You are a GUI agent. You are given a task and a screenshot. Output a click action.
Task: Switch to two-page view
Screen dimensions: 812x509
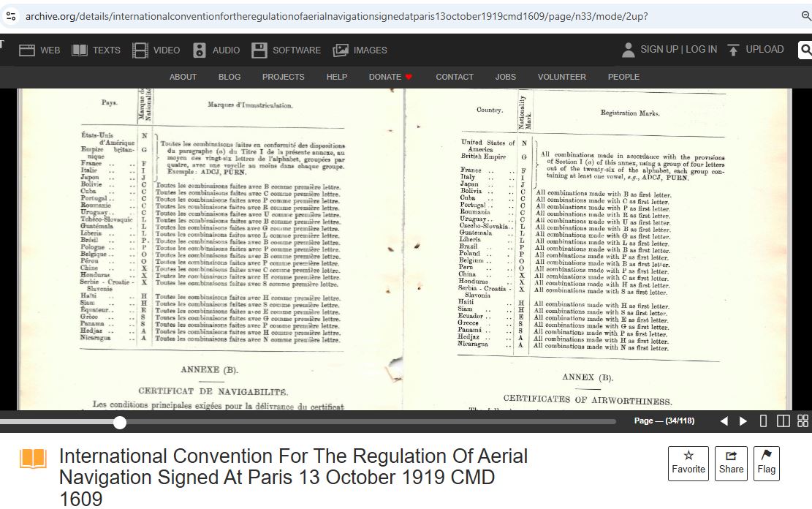783,421
